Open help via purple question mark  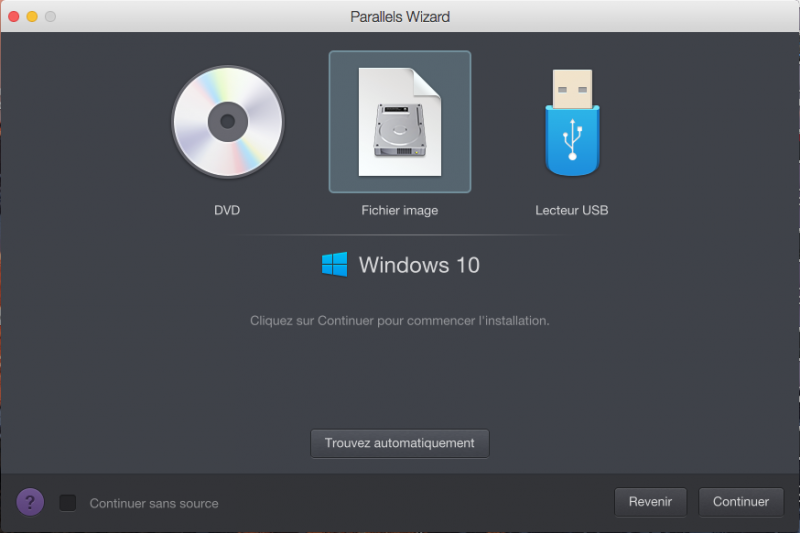point(30,502)
